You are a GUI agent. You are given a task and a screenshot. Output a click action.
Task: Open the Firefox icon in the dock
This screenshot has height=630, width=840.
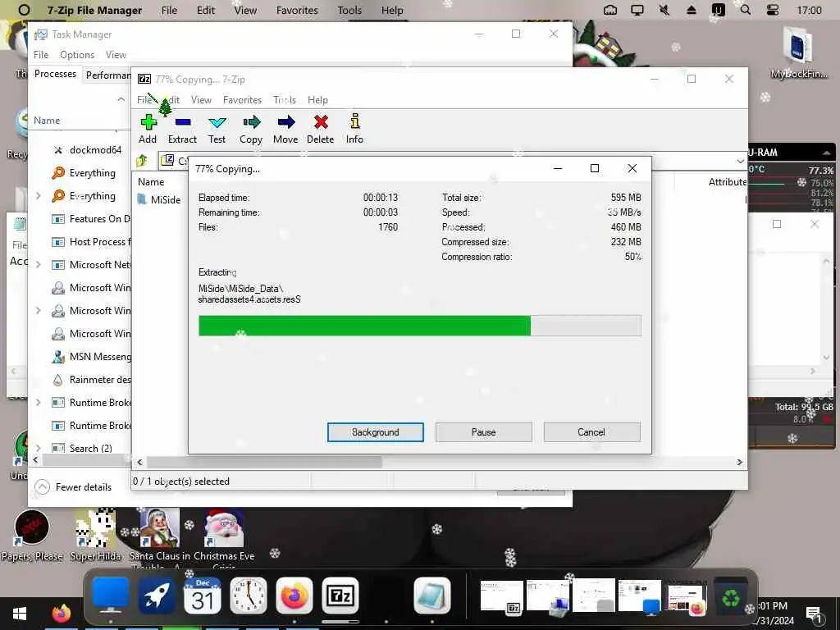pyautogui.click(x=294, y=596)
